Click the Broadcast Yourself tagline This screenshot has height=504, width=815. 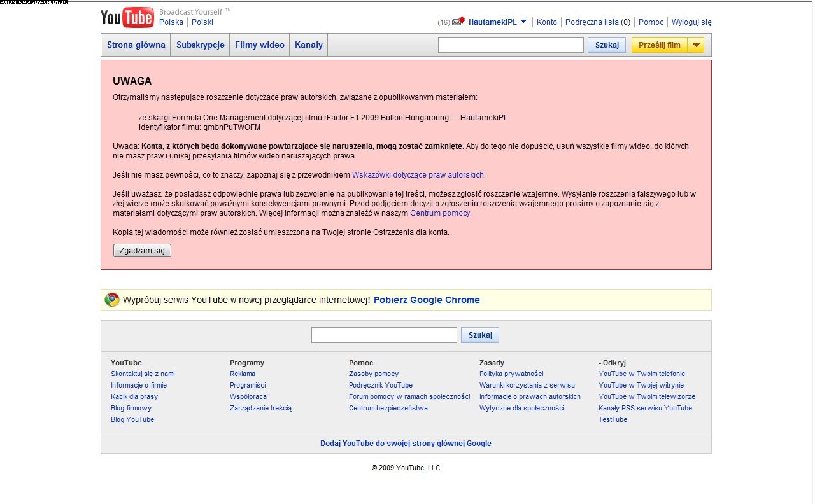coord(195,12)
